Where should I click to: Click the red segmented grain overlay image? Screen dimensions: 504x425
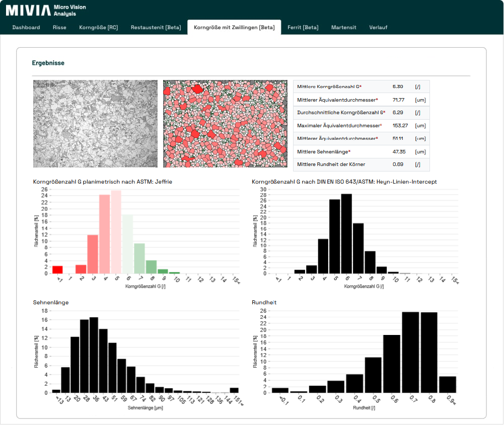click(x=225, y=124)
